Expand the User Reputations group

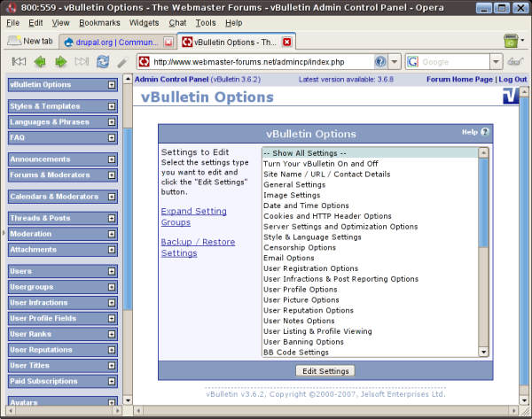coord(112,350)
